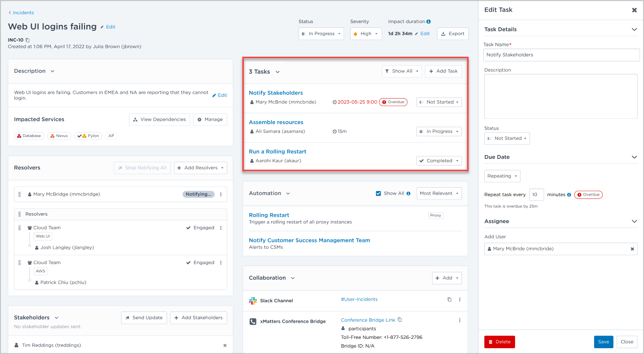Click the red Delete task button
The width and height of the screenshot is (644, 354).
point(499,342)
